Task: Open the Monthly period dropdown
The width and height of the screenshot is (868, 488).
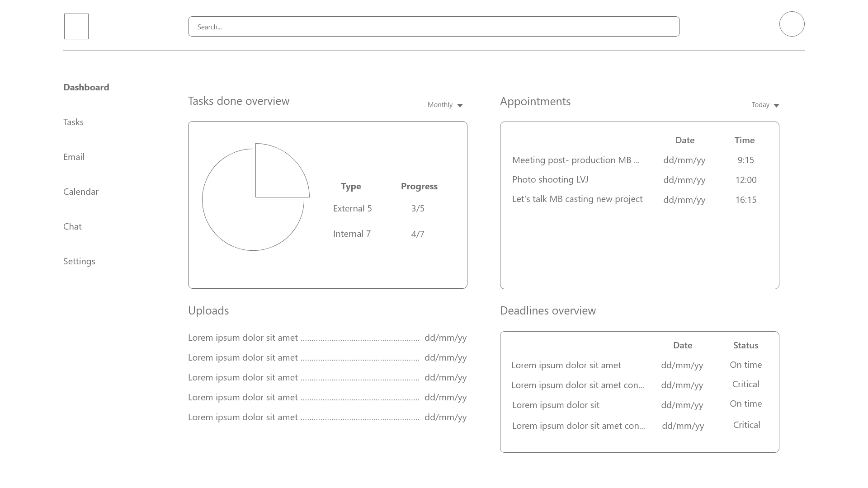Action: 445,105
